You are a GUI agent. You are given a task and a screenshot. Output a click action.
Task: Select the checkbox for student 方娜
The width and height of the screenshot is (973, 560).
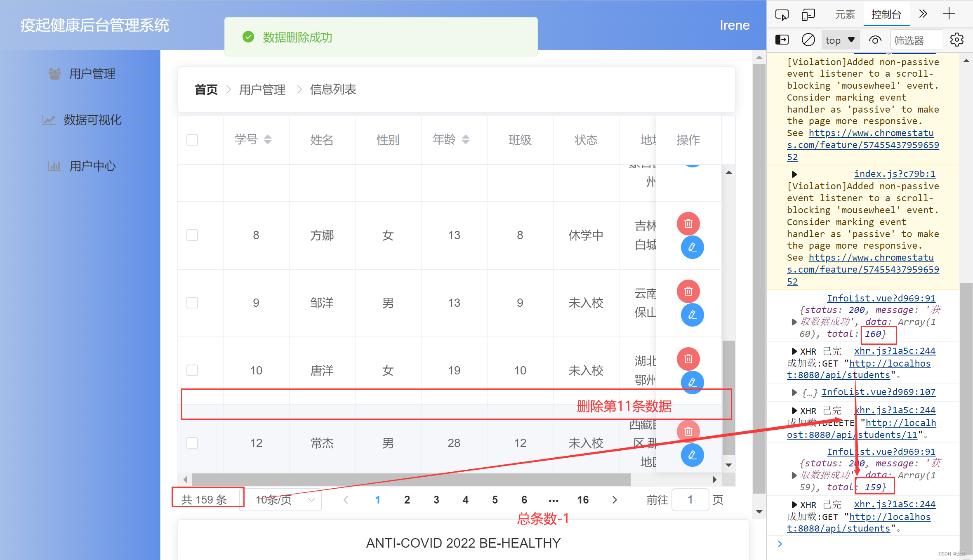click(x=192, y=235)
